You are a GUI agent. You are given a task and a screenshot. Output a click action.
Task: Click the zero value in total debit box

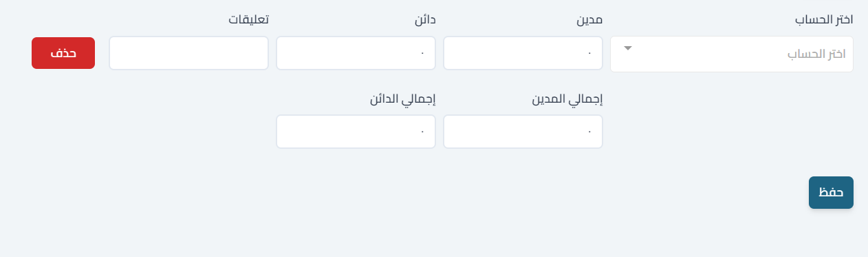coord(590,132)
